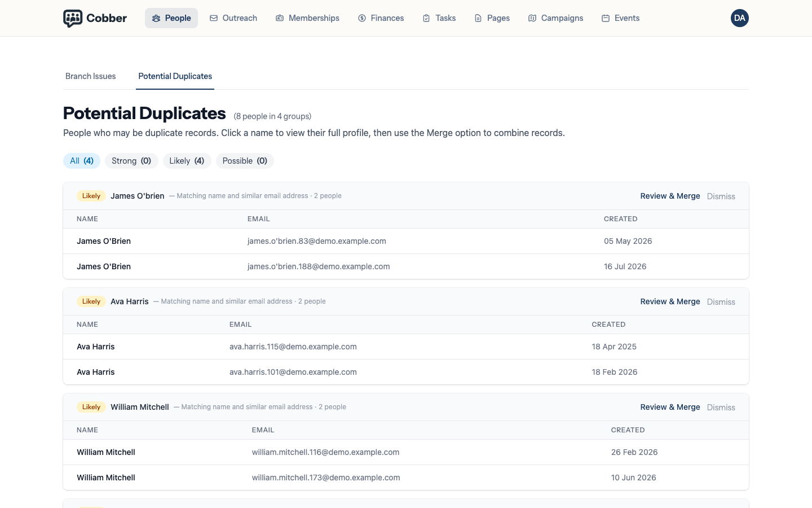
Task: Click the 18 Apr 2025 created date
Action: click(614, 347)
